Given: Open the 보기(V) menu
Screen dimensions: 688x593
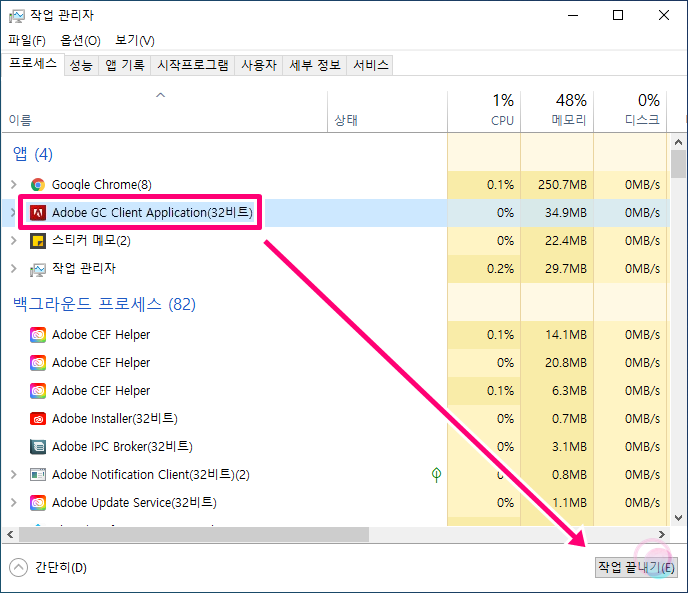Looking at the screenshot, I should point(135,41).
